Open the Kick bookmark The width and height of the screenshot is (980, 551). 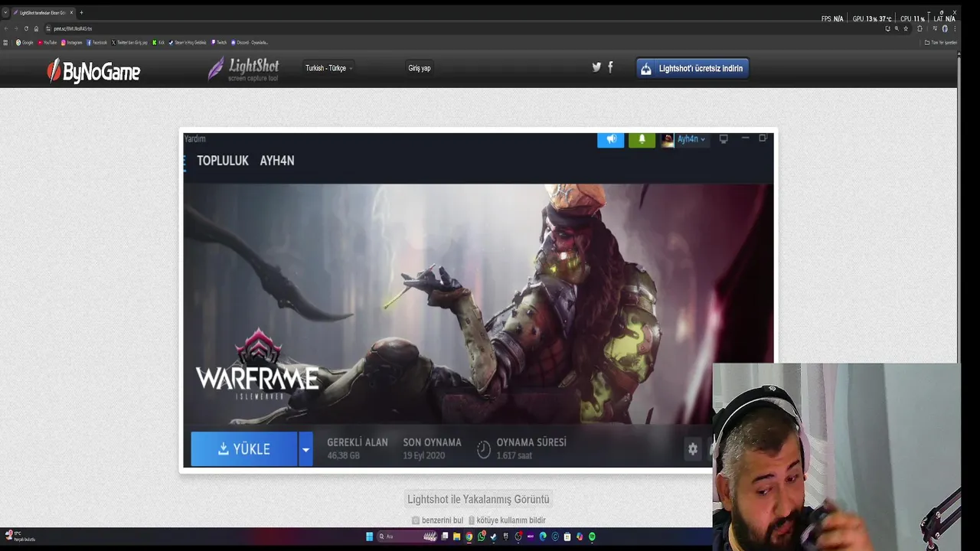click(x=158, y=42)
